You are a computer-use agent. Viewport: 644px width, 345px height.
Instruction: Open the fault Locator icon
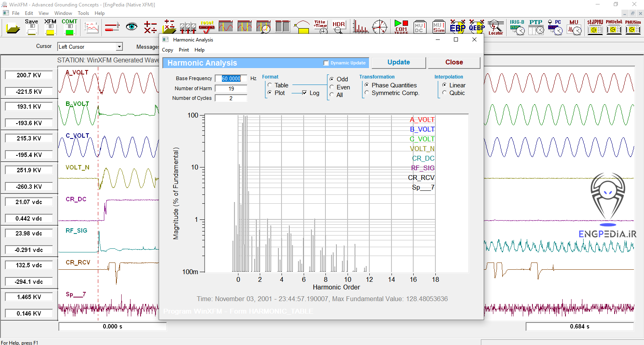tap(496, 27)
